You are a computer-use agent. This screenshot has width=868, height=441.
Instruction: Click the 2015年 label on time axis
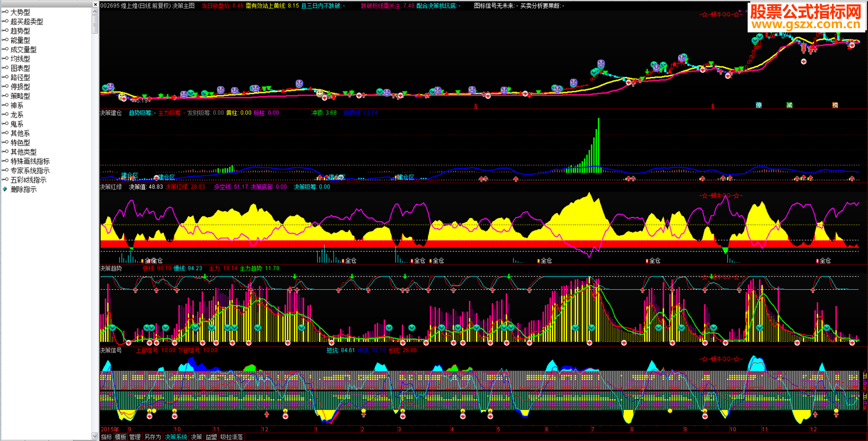click(x=110, y=429)
